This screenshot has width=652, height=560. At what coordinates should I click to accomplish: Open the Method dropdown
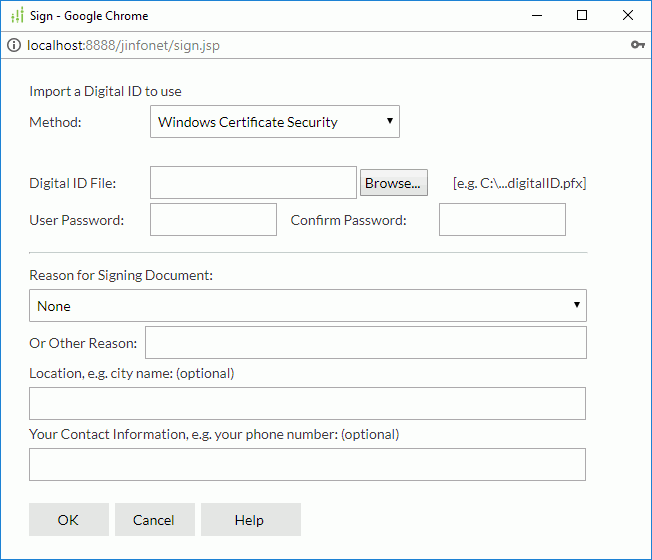pos(274,121)
